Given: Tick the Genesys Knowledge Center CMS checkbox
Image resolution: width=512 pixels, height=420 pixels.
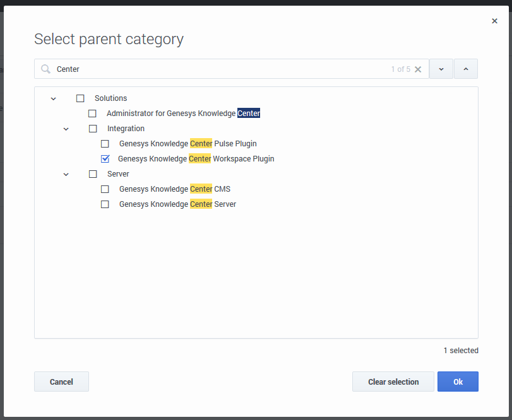Looking at the screenshot, I should (x=105, y=189).
